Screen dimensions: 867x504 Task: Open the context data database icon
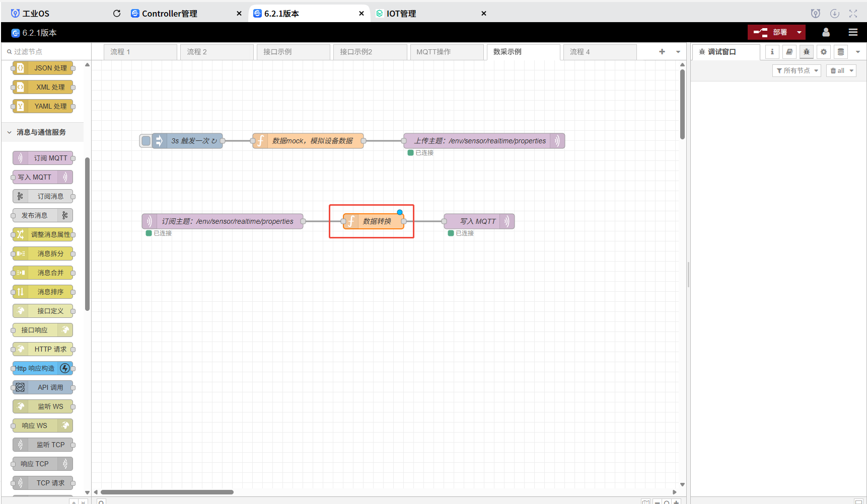point(841,52)
